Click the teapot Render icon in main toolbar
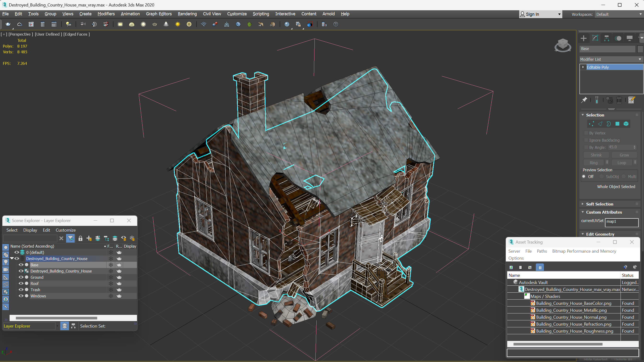Screen dimensions: 644x362 8,24
